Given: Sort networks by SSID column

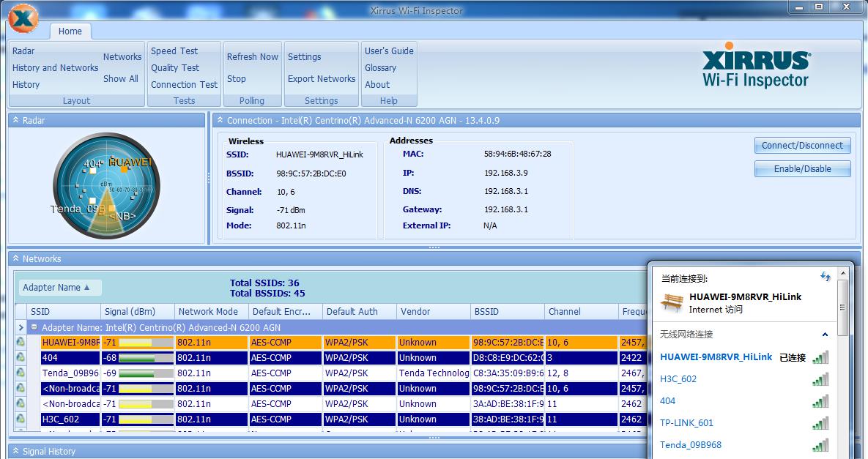Looking at the screenshot, I should tap(63, 311).
